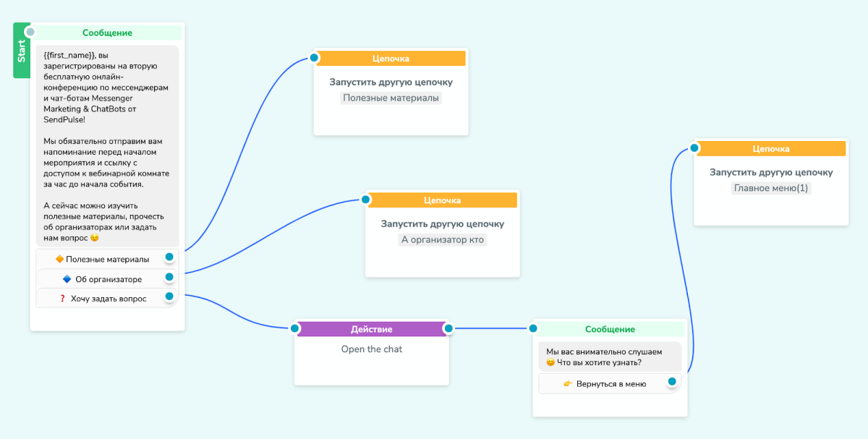
Task: Click input connector of А организатор кто chain block
Action: click(366, 199)
